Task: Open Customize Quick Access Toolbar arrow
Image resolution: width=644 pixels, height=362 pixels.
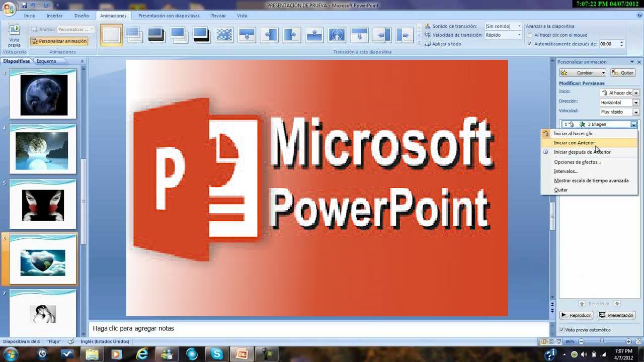Action: click(x=57, y=6)
